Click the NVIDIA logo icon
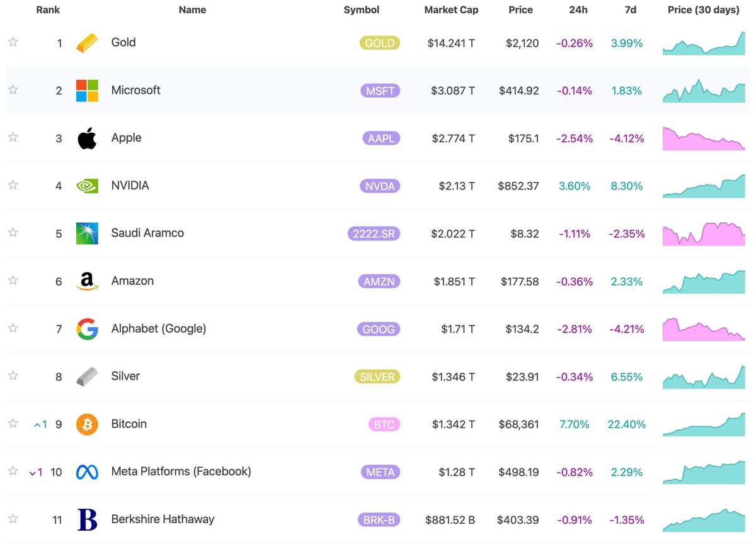Viewport: 756px width, 549px height. [x=87, y=186]
